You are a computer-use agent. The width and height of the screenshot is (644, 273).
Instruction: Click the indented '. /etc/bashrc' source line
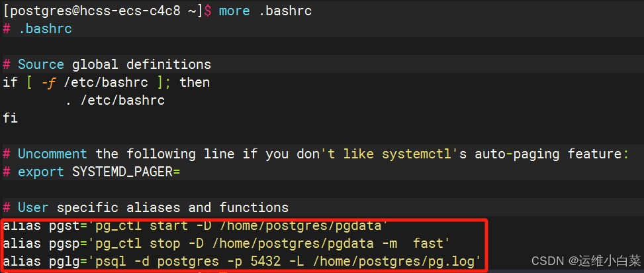115,101
